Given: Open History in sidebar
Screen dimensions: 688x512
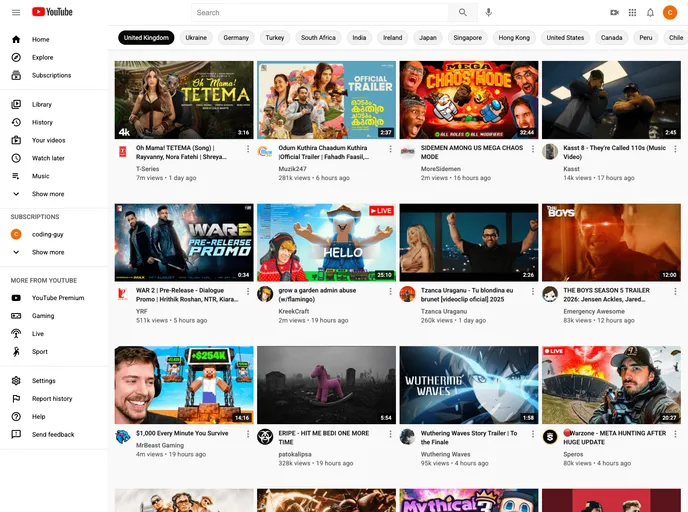Looking at the screenshot, I should [x=54, y=122].
